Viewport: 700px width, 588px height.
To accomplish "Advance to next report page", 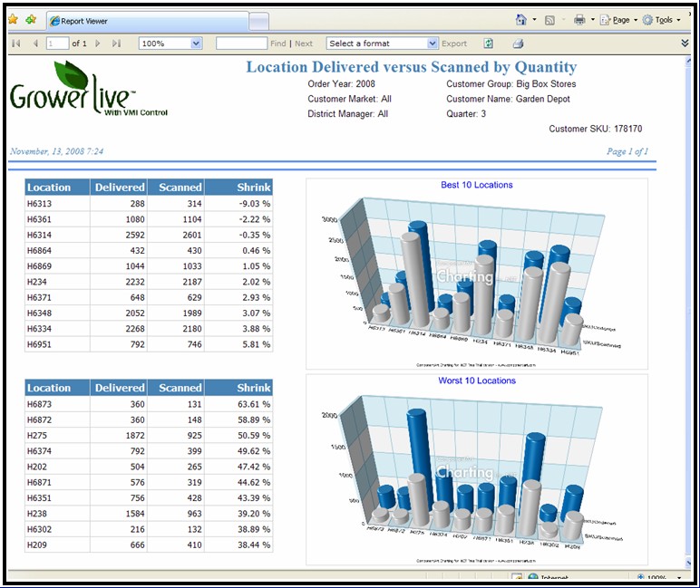I will coord(98,43).
